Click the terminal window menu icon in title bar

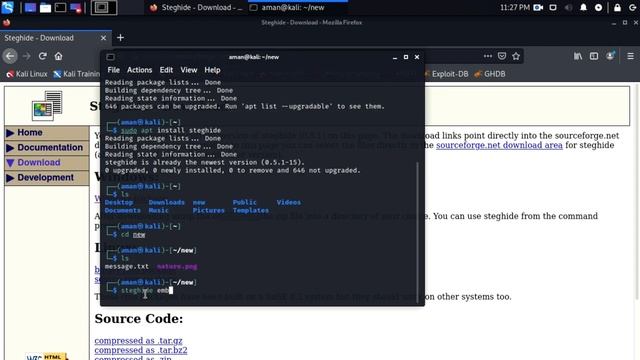pyautogui.click(x=110, y=57)
